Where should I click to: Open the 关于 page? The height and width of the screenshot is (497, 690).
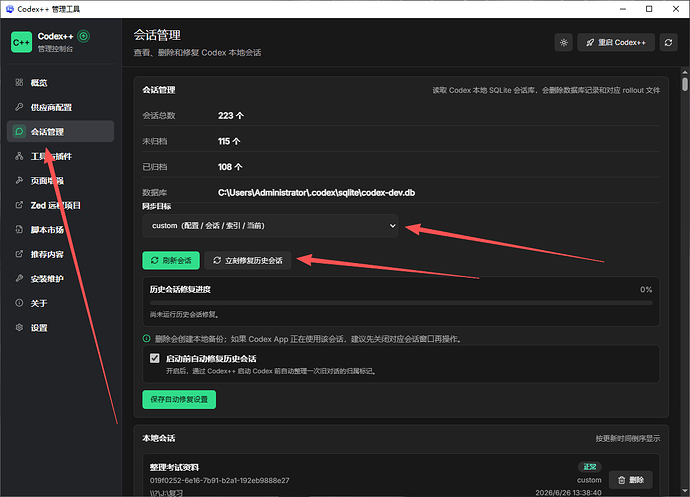(x=60, y=303)
